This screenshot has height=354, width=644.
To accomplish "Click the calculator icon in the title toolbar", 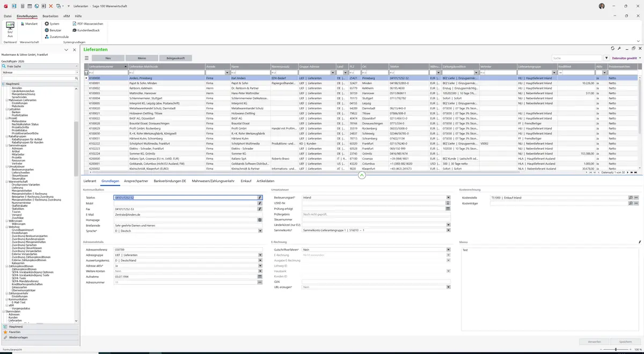I will coord(21,6).
